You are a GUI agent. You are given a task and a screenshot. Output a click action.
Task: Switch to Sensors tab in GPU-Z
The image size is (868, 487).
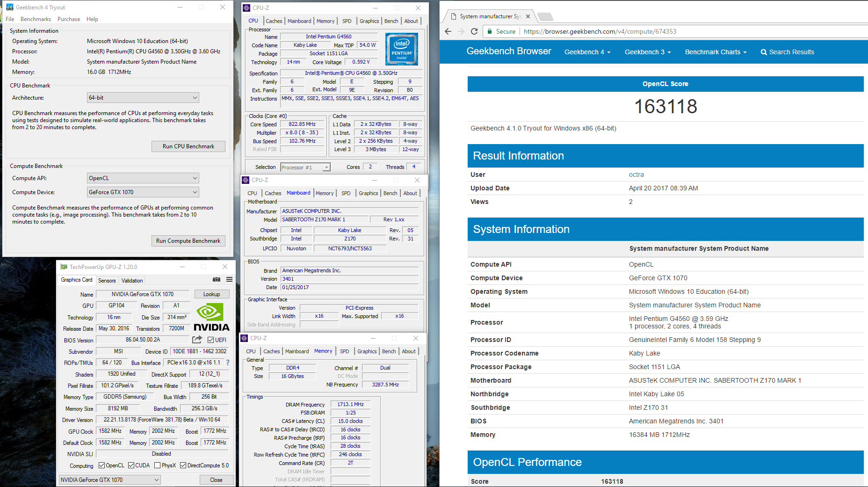[x=107, y=281]
